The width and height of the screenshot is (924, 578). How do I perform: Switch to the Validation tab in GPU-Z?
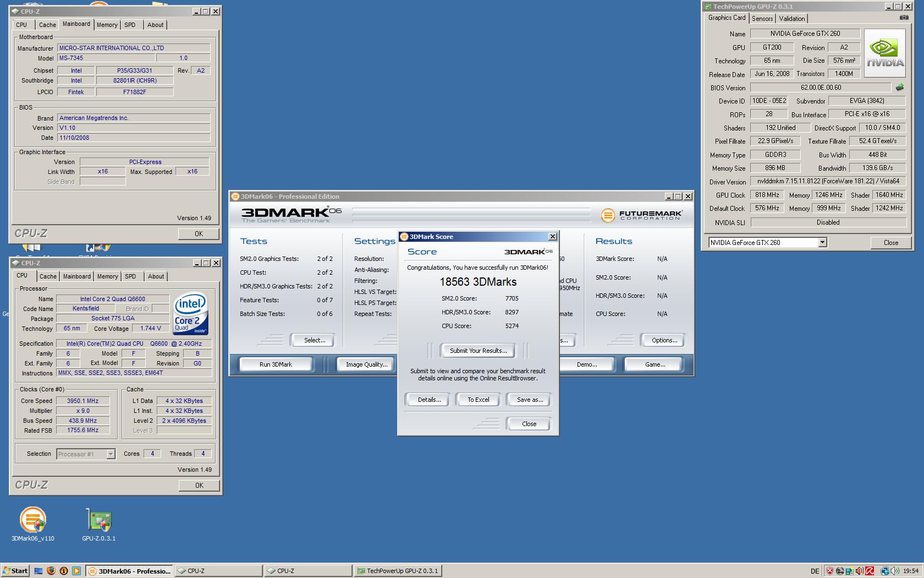[x=791, y=18]
